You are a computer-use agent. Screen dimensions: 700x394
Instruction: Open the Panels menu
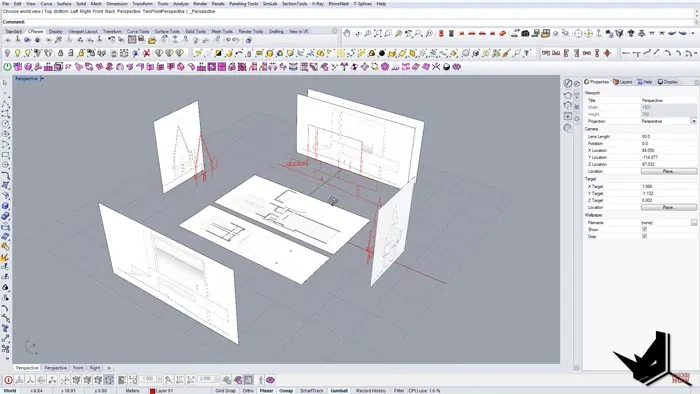click(218, 4)
